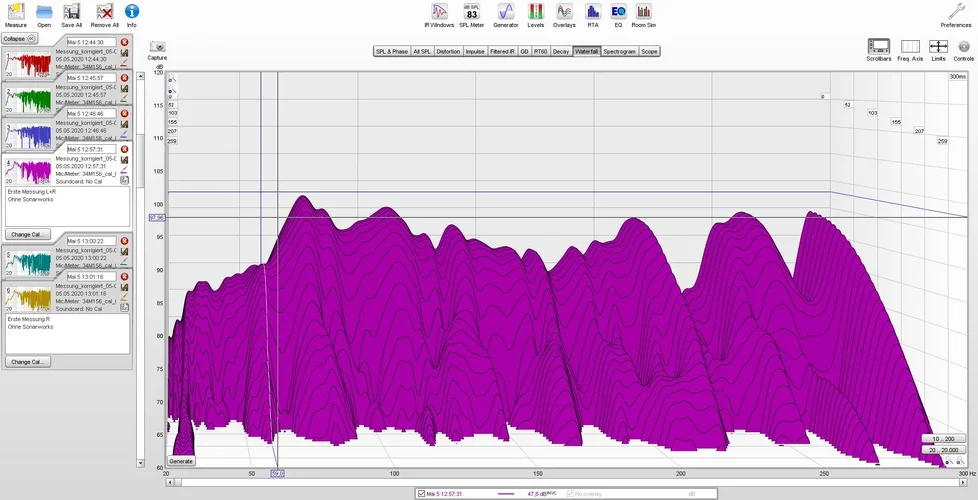Save measurement Mai 5 12:57:31 via its save icon
This screenshot has height=500, width=978.
[124, 160]
